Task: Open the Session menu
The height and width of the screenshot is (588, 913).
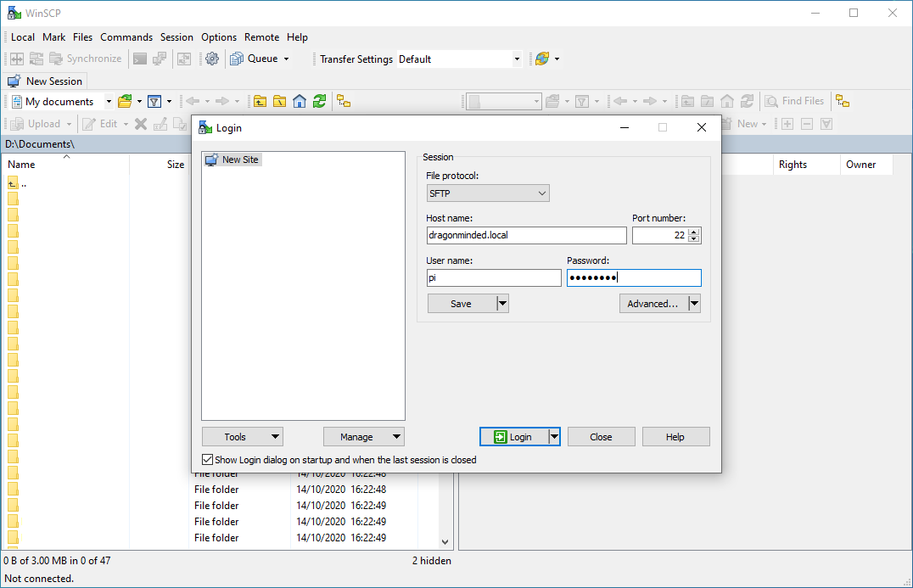Action: tap(176, 37)
